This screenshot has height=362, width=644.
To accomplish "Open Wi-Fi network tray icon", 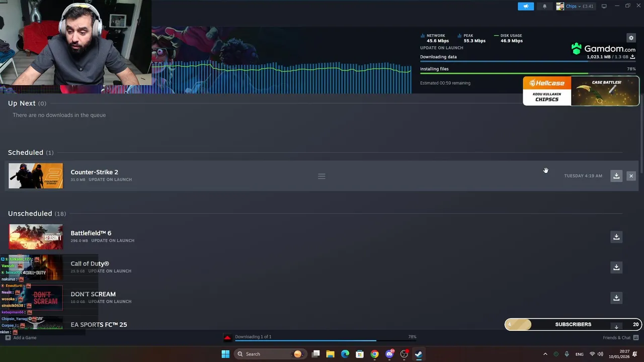I will 592,354.
